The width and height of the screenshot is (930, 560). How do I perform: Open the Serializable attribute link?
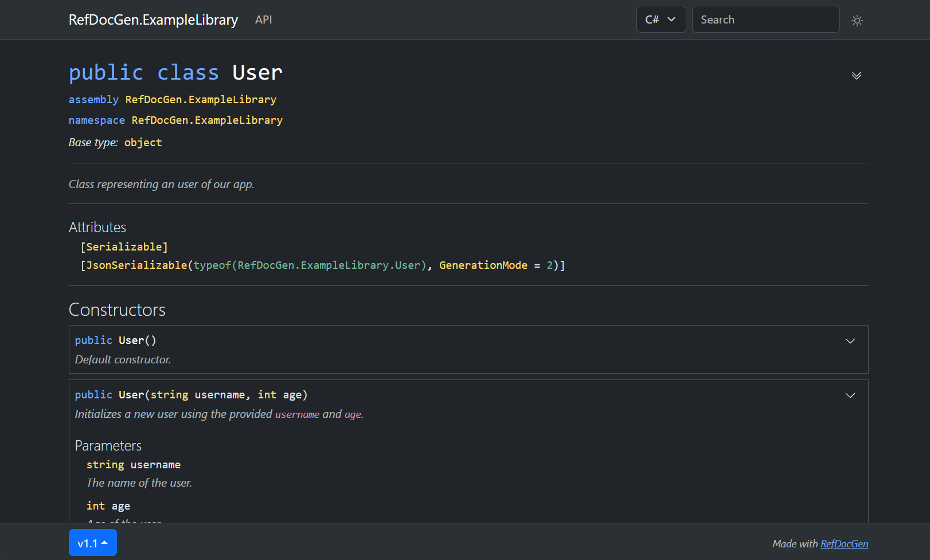(x=124, y=247)
